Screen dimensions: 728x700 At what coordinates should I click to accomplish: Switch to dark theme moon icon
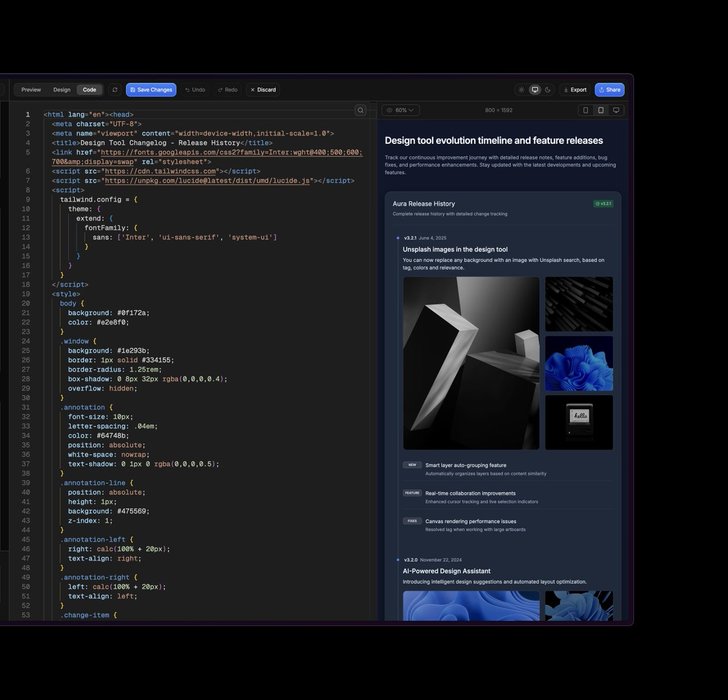548,90
